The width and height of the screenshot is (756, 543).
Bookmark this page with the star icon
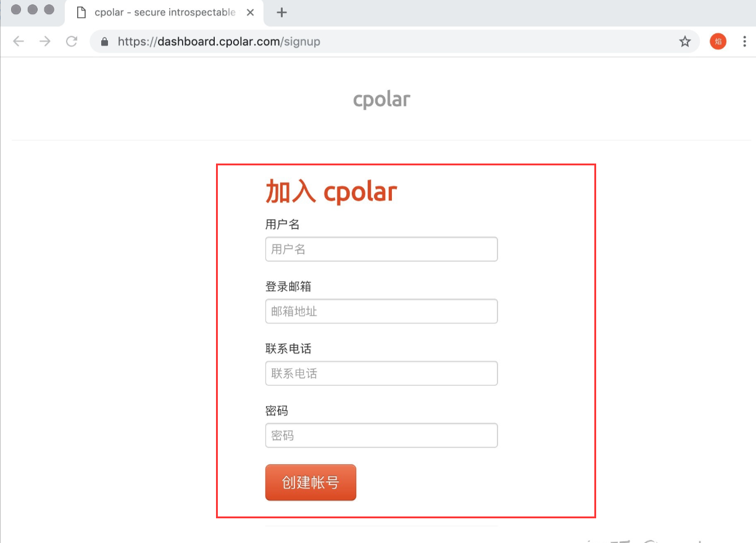684,41
